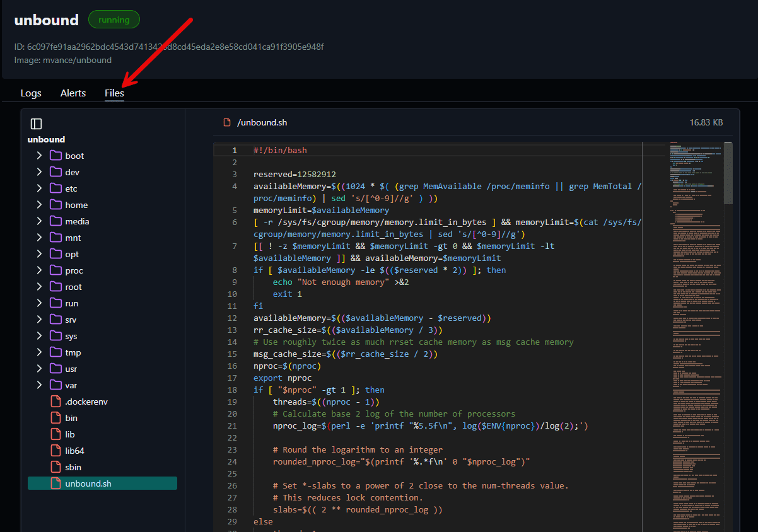This screenshot has height=532, width=758.
Task: Click the file icon beside /unbound.sh header
Action: coord(226,122)
